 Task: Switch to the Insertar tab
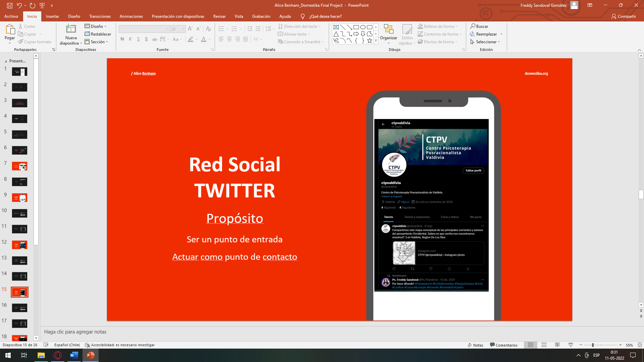[52, 16]
